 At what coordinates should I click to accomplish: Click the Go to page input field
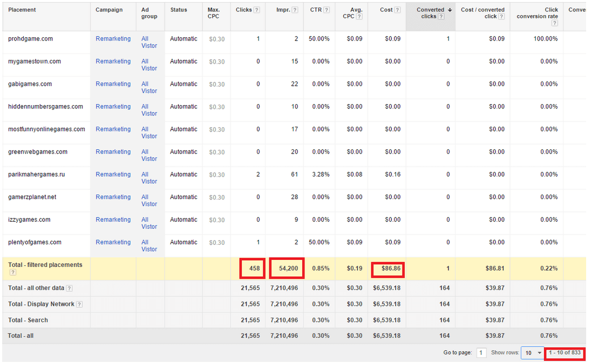pos(481,353)
